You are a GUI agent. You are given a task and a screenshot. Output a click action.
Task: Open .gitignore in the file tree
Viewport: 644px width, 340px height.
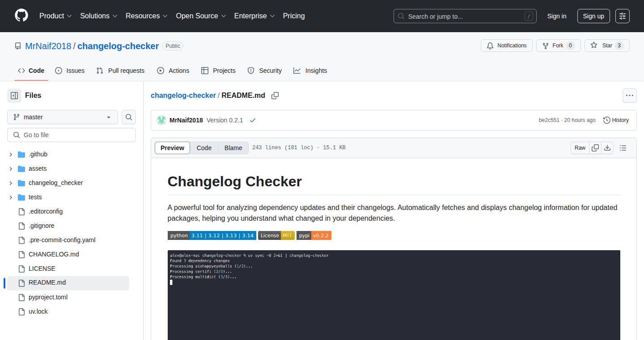click(41, 226)
